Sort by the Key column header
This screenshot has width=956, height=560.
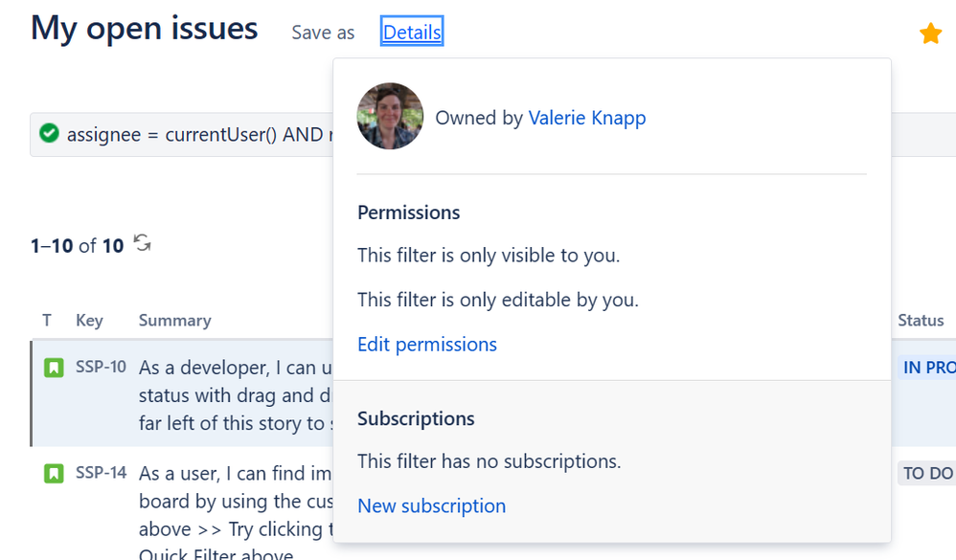pyautogui.click(x=89, y=321)
